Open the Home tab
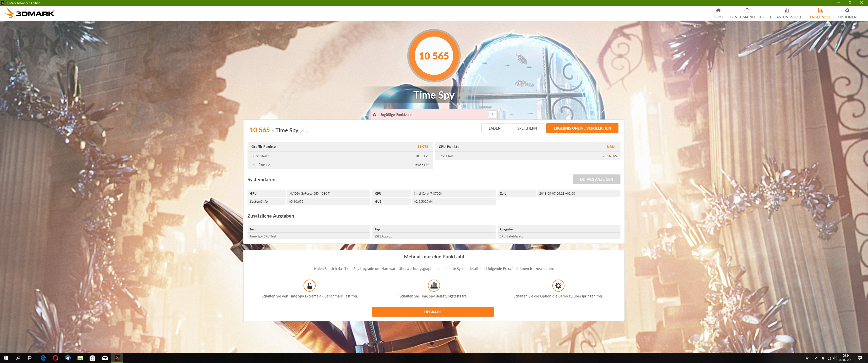Image resolution: width=868 pixels, height=363 pixels. pos(718,13)
